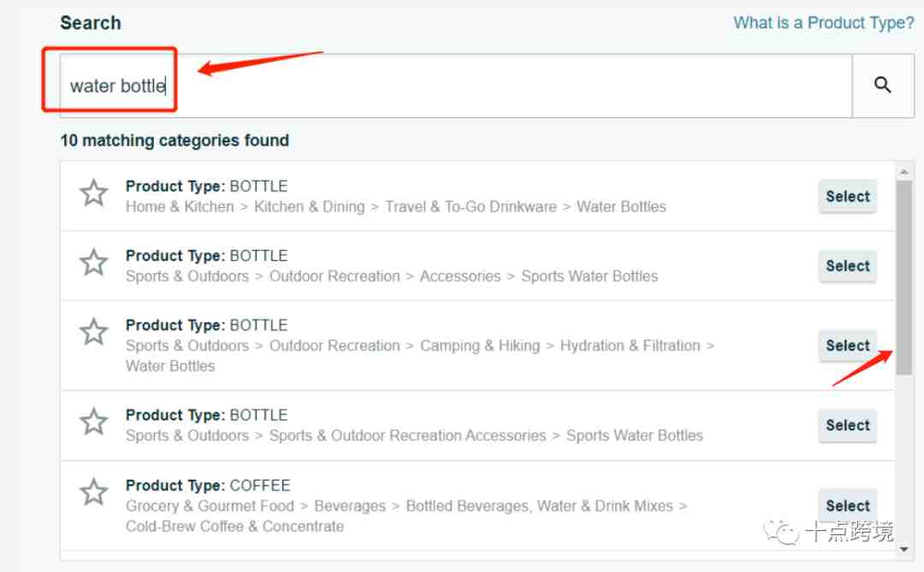Click the first Product Type: BOTTLE label
Image resolution: width=924 pixels, height=572 pixels.
(x=206, y=186)
